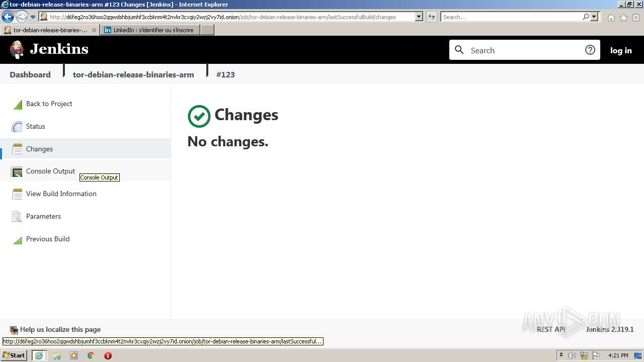Switch to the LinkedIn tab
The height and width of the screenshot is (362, 644).
[150, 30]
